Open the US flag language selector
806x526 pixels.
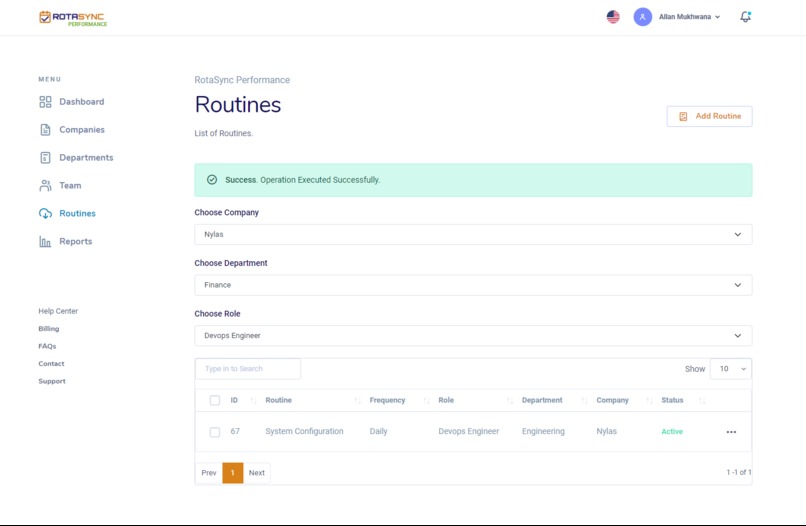click(613, 17)
